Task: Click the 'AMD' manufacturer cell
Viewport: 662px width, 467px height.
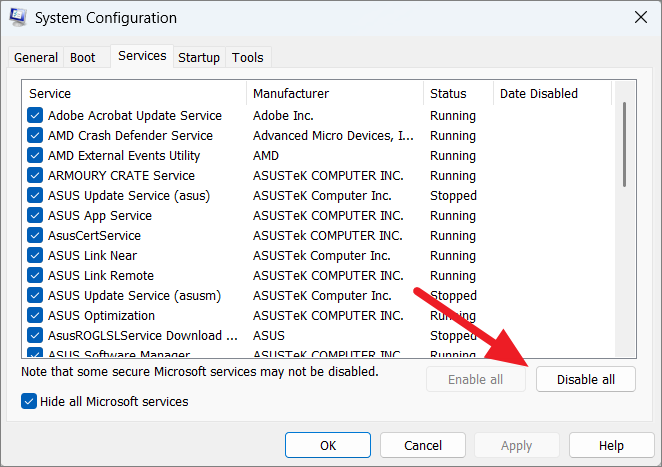Action: point(266,155)
